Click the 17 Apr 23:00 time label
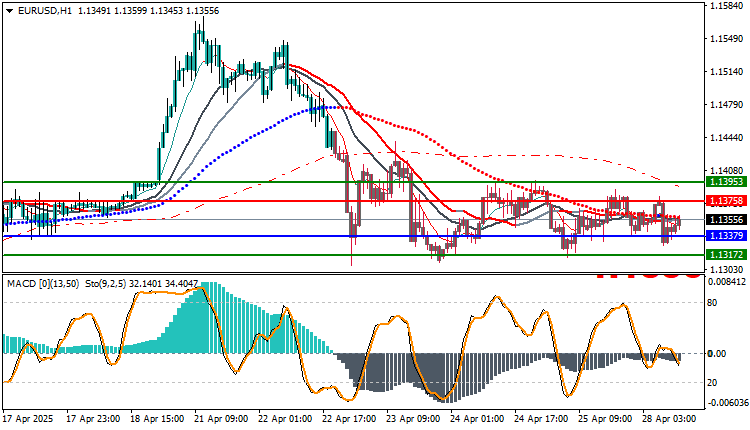Screen dimensions: 750x430 click(93, 419)
